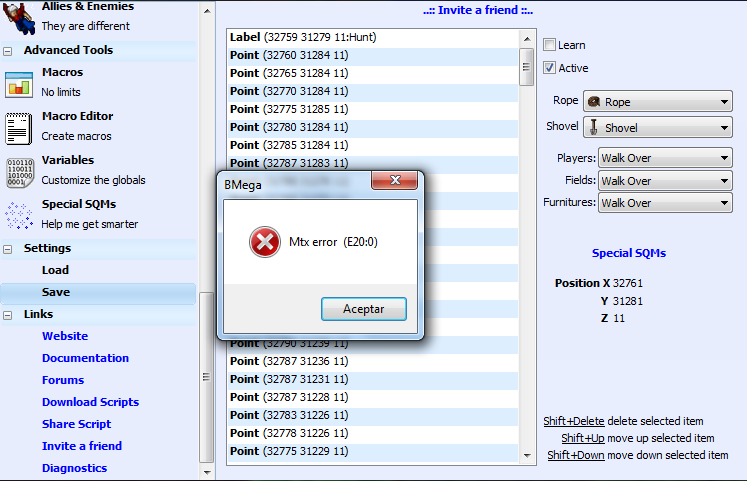Click the Macros icon in sidebar
This screenshot has height=481, width=747.
coord(19,84)
